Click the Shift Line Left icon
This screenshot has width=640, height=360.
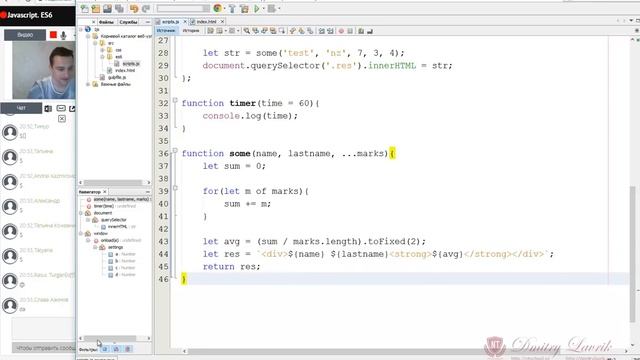(321, 31)
